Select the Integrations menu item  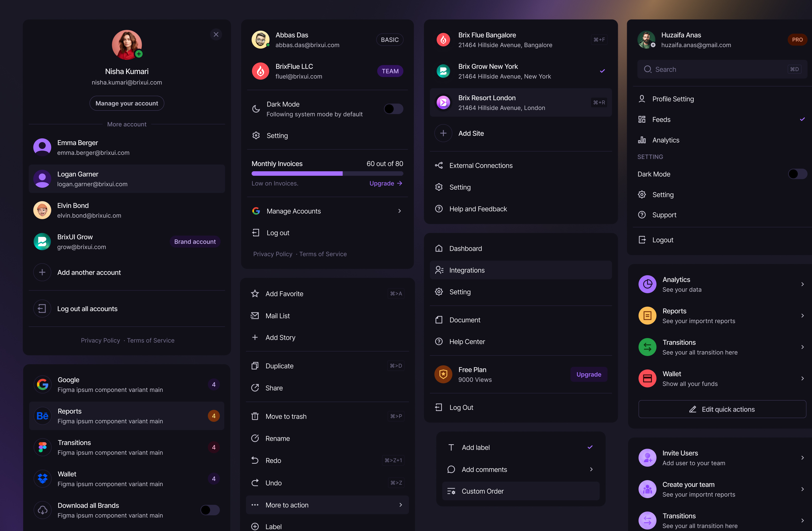[x=467, y=270]
